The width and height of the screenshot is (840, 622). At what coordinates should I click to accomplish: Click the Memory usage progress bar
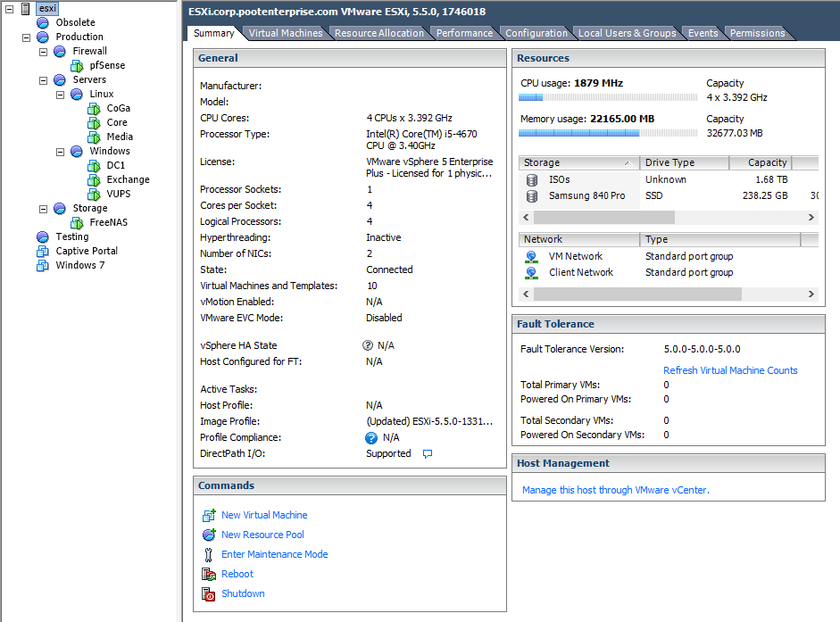pyautogui.click(x=608, y=133)
